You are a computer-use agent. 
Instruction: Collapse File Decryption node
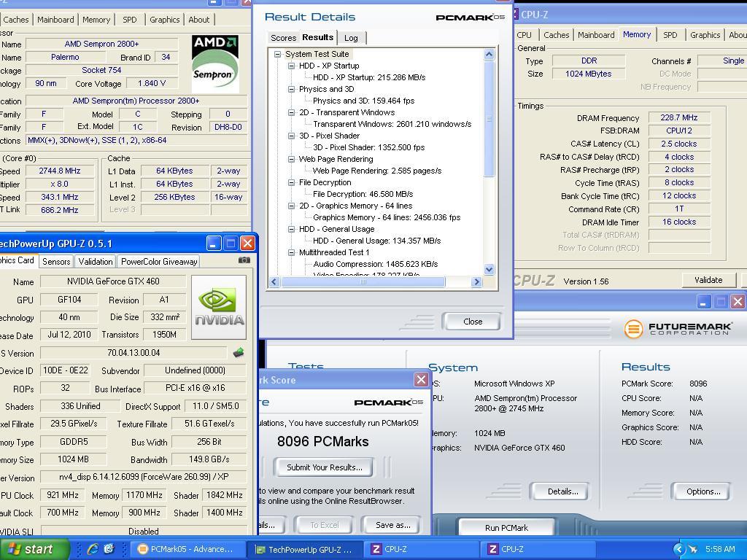point(291,182)
